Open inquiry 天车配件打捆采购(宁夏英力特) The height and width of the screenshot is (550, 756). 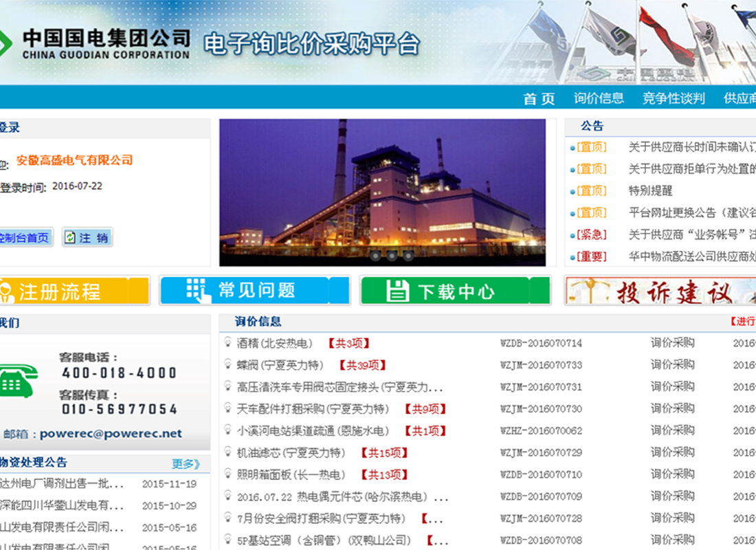point(313,409)
